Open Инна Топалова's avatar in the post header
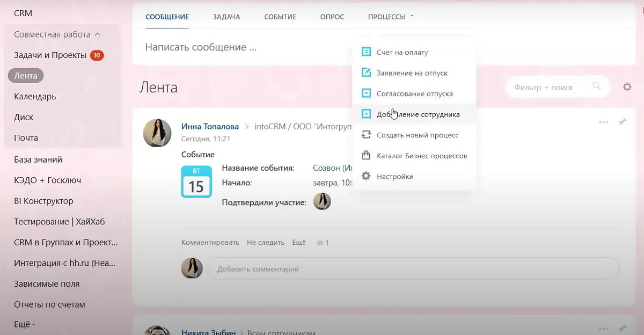 [x=157, y=133]
